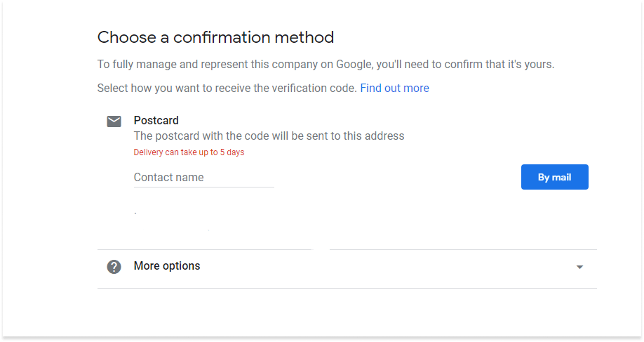The width and height of the screenshot is (644, 342).
Task: Send the verification code By mail
Action: (x=554, y=177)
